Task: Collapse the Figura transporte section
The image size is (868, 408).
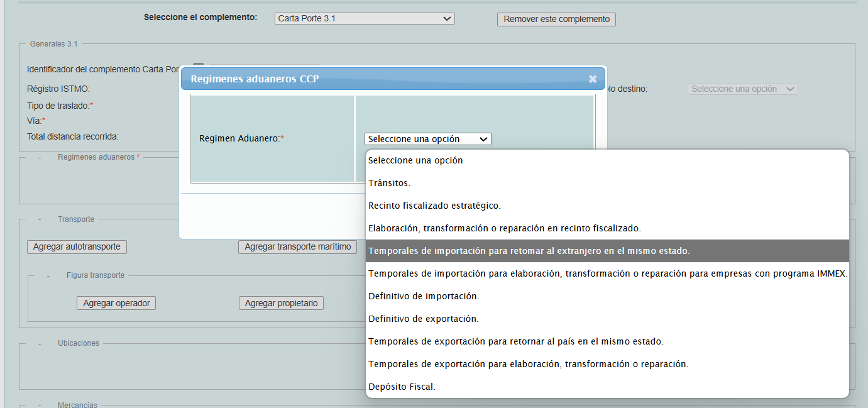Action: (48, 275)
